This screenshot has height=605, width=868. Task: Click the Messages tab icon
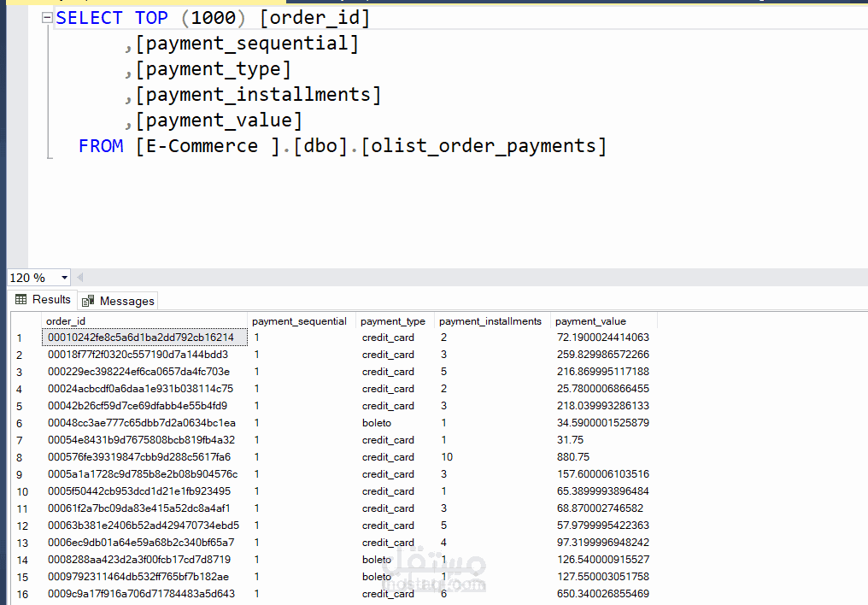click(88, 301)
